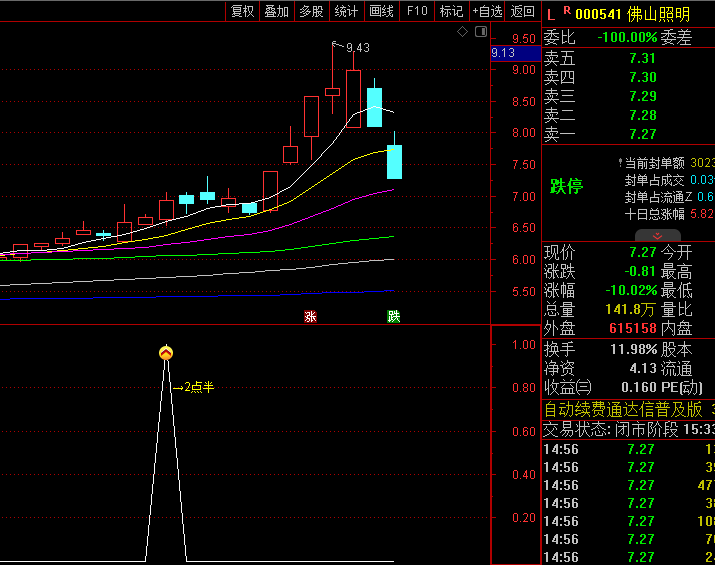
Task: Click the green 跌 marker on the chart
Action: [x=394, y=317]
